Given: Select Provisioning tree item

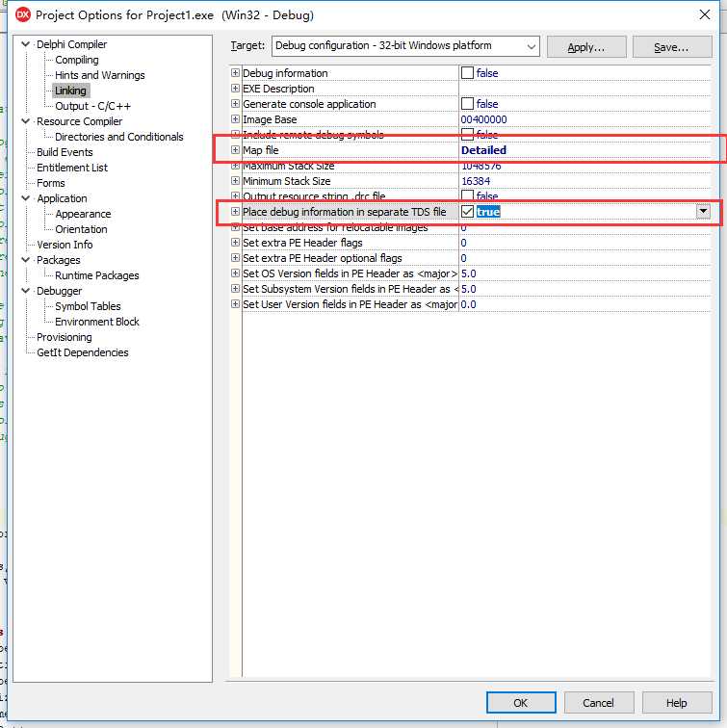Looking at the screenshot, I should pos(65,337).
